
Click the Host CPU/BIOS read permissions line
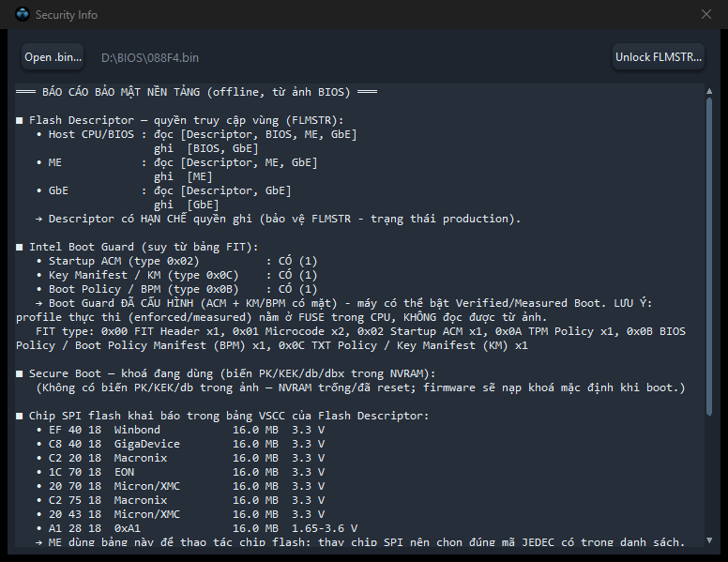pyautogui.click(x=196, y=135)
